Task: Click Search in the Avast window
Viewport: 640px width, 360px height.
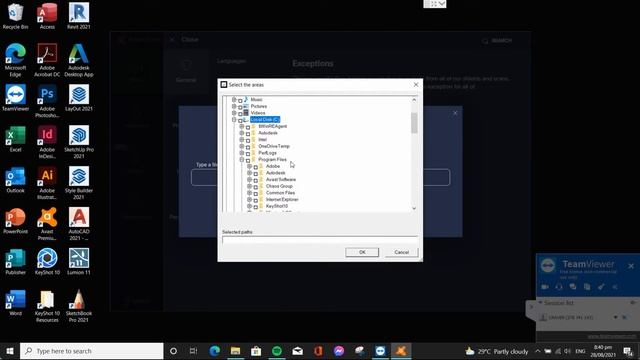Action: [497, 41]
